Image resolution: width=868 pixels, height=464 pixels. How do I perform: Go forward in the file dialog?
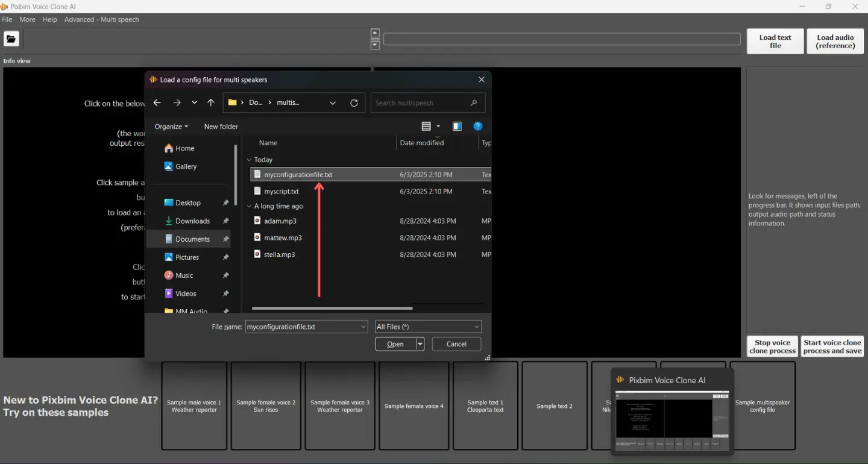[x=177, y=103]
